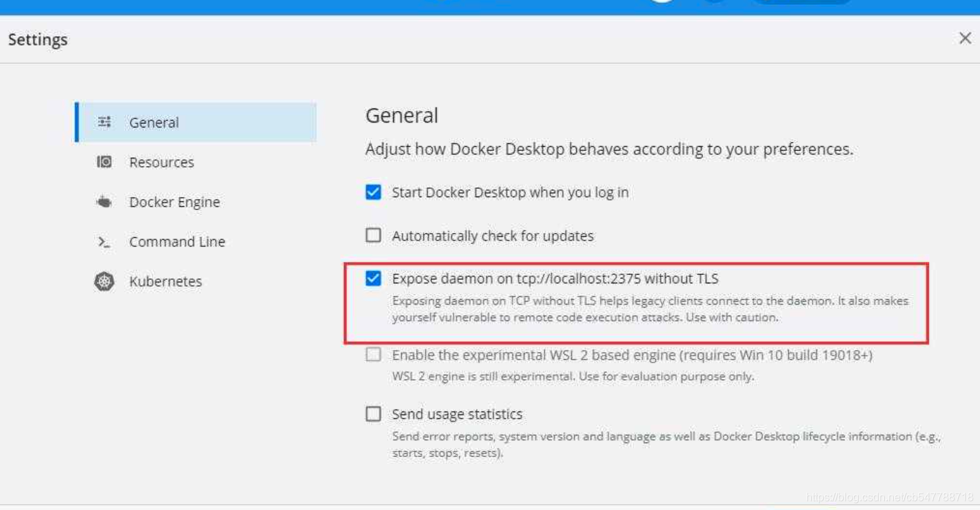Click the Command Line prompt icon
Image resolution: width=980 pixels, height=510 pixels.
(x=104, y=242)
